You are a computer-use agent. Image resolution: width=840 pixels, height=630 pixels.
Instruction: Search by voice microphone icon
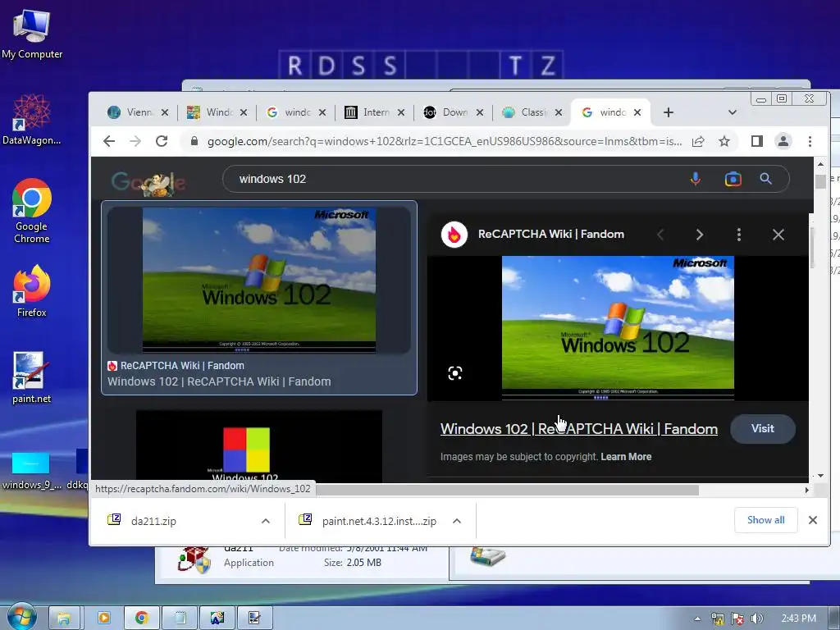pos(696,179)
